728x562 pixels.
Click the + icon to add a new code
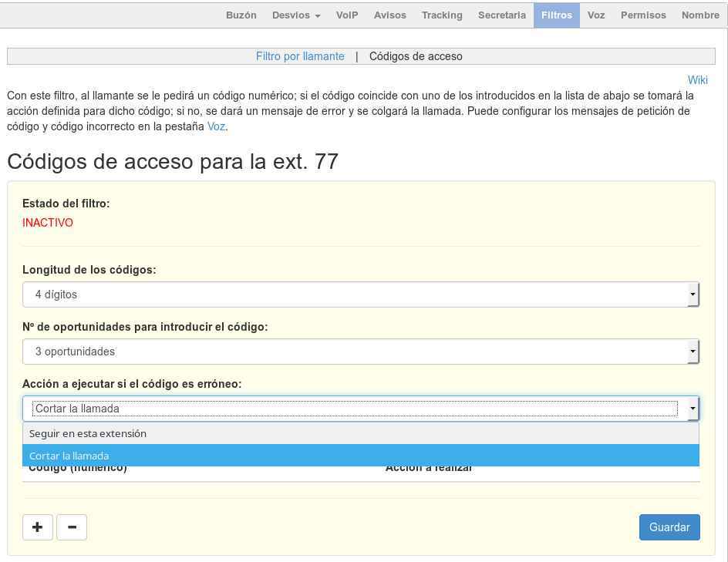37,527
